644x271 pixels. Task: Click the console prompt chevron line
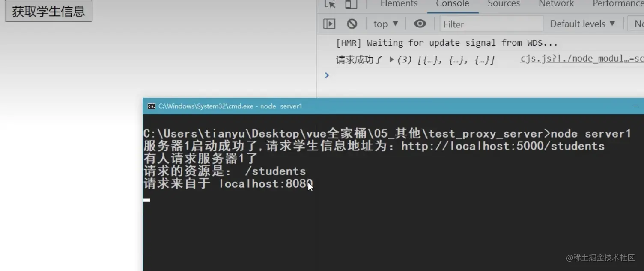pyautogui.click(x=327, y=75)
